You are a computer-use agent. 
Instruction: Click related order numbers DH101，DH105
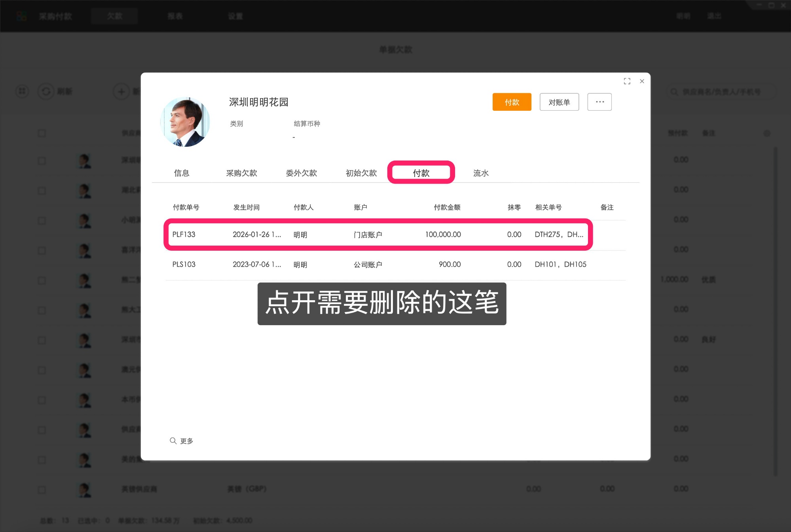pyautogui.click(x=560, y=264)
